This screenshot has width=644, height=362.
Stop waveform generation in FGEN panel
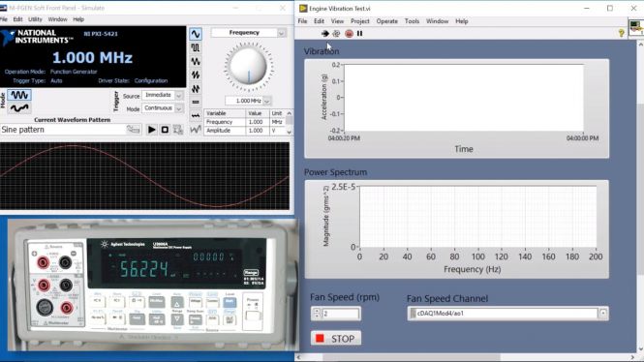[165, 130]
